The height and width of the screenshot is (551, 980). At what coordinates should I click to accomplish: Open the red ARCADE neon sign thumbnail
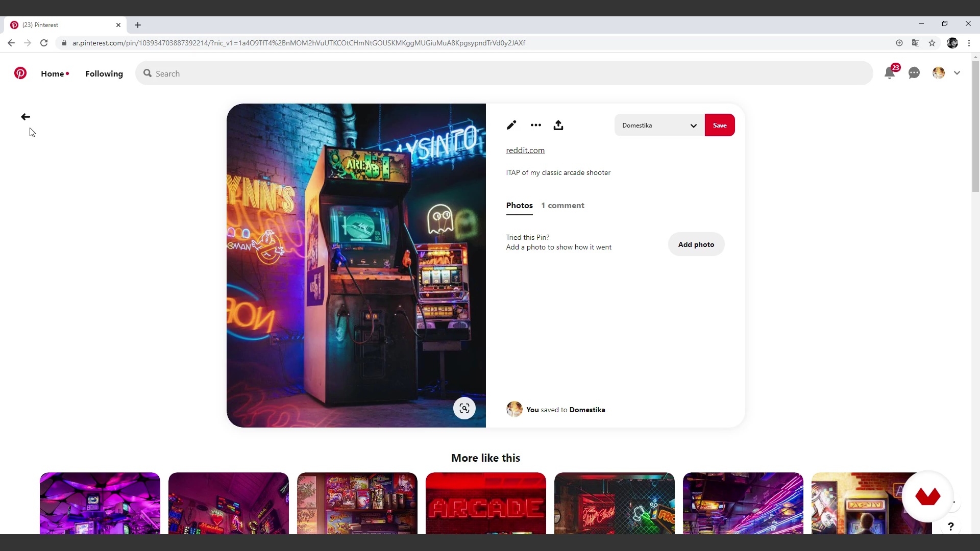486,504
